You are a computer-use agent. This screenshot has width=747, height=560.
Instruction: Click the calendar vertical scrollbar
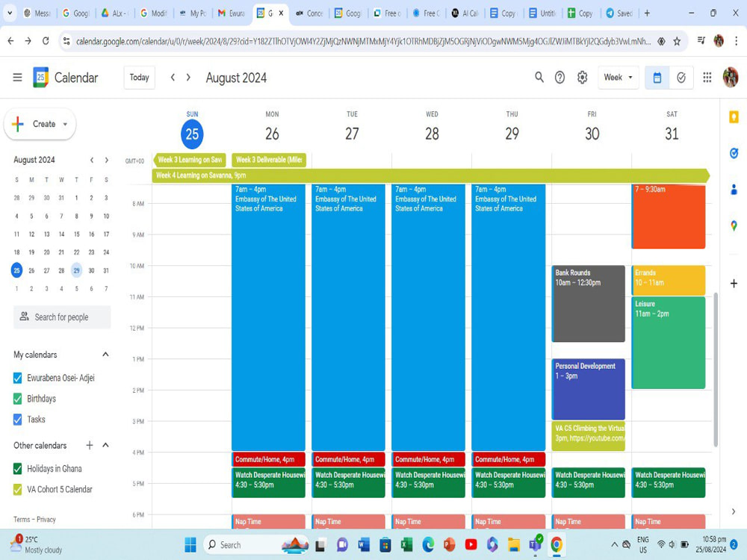pos(716,370)
